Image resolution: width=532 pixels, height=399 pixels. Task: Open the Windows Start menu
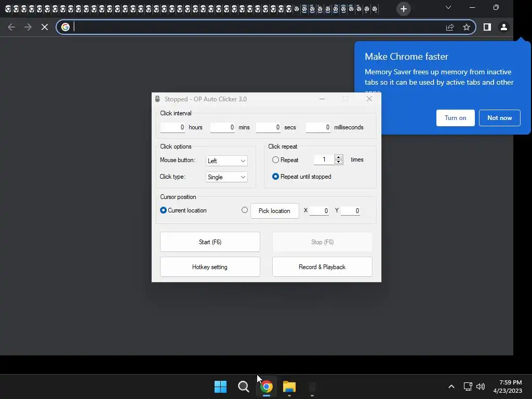click(220, 387)
